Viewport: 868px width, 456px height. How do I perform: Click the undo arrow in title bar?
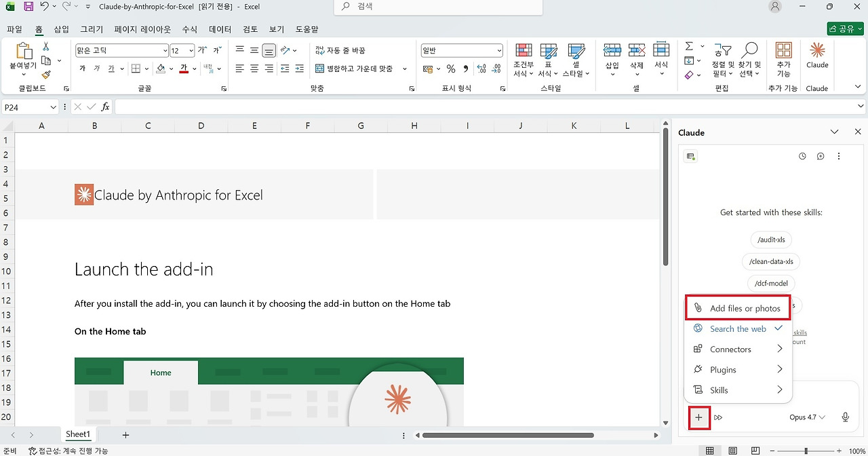[45, 7]
